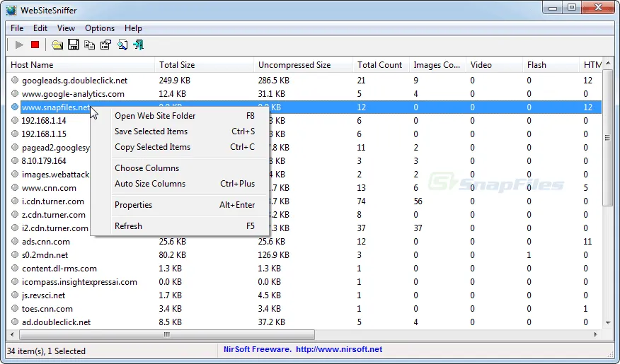Click the status icon beside content.dl-rms.com
Viewport: 620px width, 364px height.
(x=15, y=268)
